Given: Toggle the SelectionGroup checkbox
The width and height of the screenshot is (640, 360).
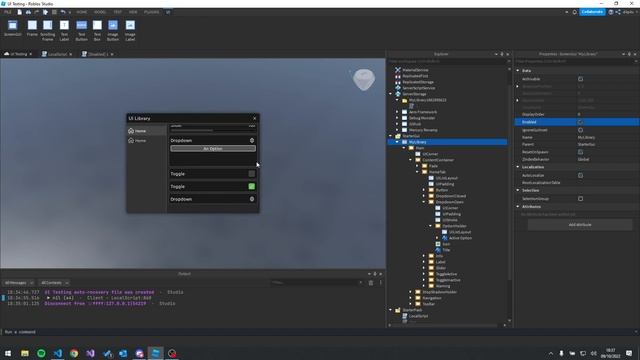Looking at the screenshot, I should (x=580, y=199).
